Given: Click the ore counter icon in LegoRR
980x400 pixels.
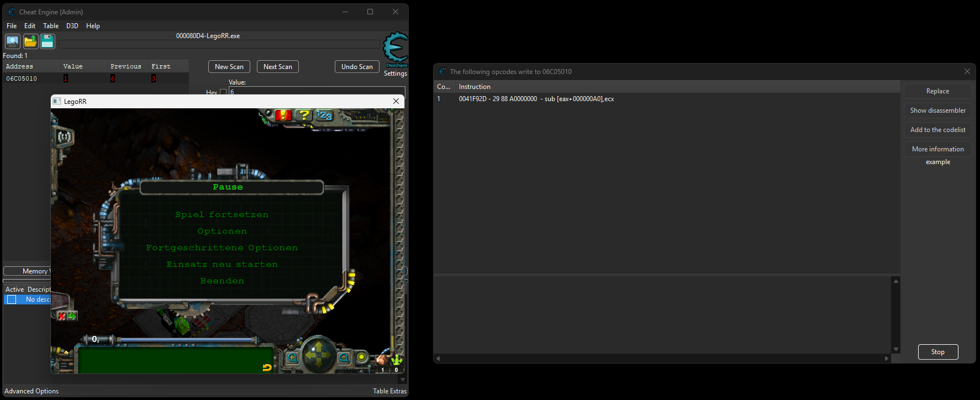Looking at the screenshot, I should (382, 361).
